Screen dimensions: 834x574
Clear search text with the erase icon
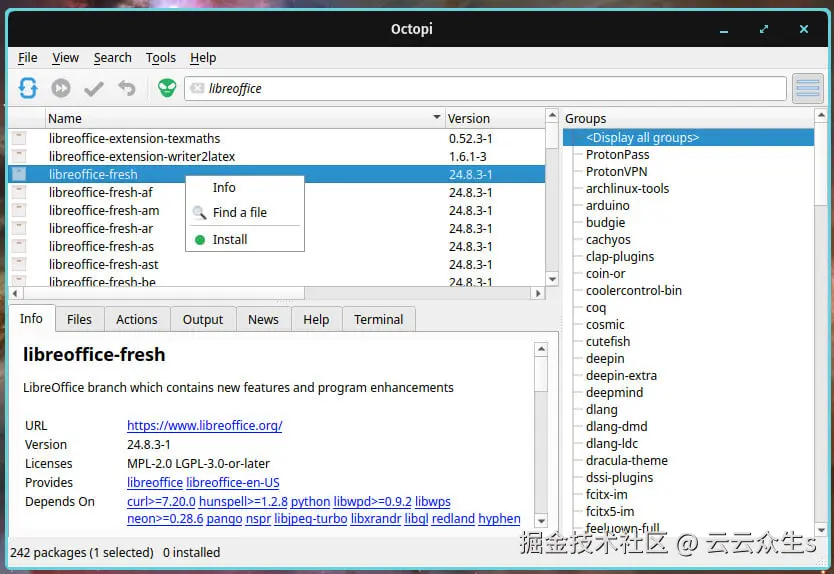pos(197,88)
